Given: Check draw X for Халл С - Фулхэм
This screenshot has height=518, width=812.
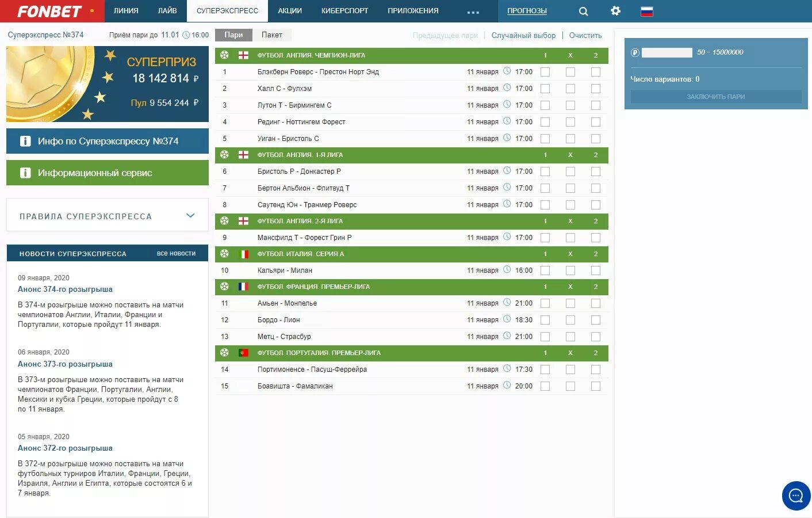Looking at the screenshot, I should (570, 89).
